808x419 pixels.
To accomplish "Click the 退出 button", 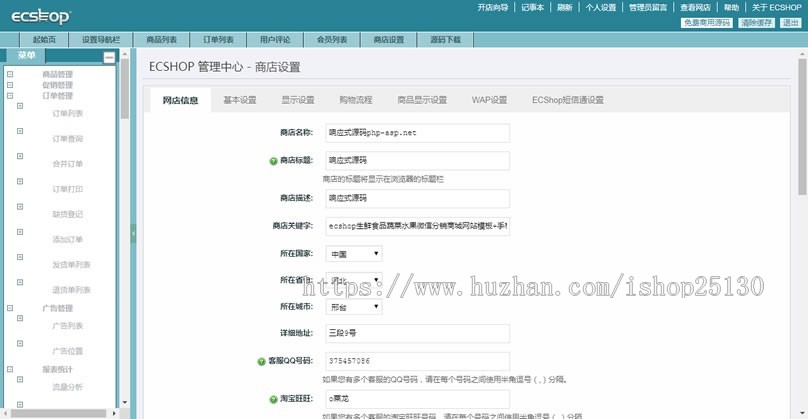I will (x=790, y=23).
